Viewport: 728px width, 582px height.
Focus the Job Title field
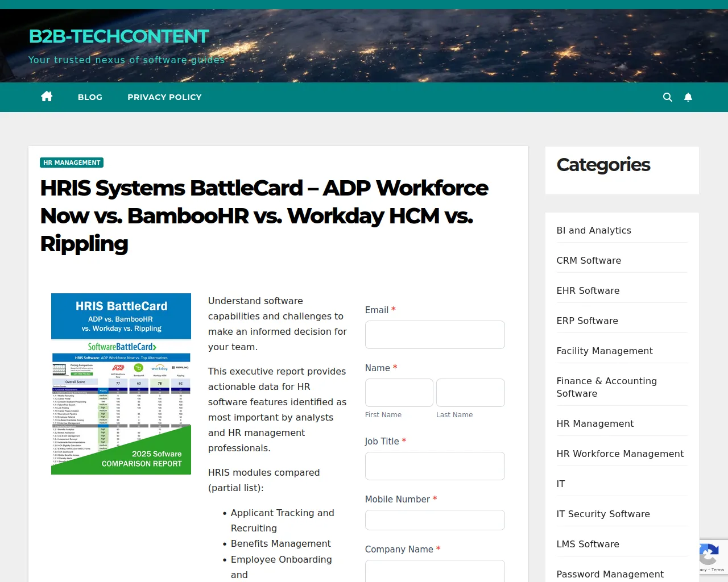435,466
